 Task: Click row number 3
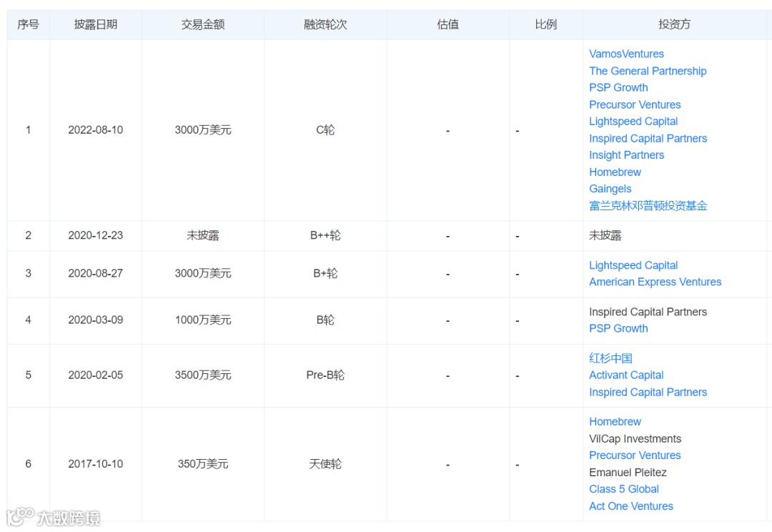(x=28, y=273)
